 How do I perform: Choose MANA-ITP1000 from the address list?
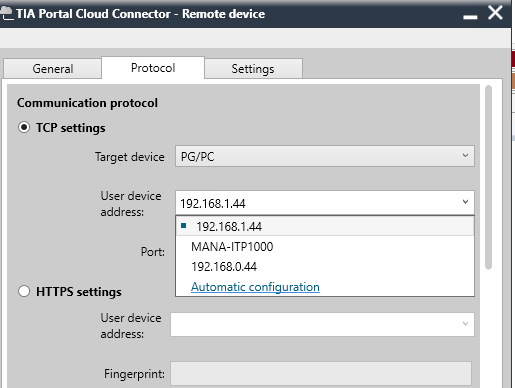pos(232,247)
